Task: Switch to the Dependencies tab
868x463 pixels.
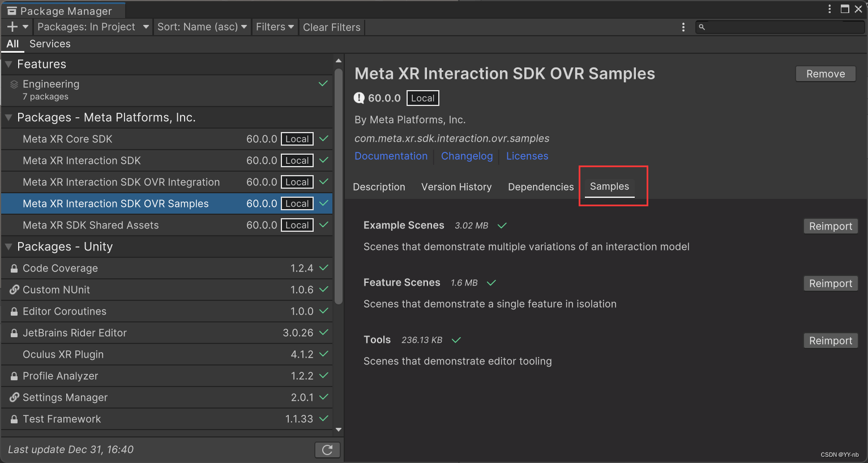Action: tap(541, 187)
